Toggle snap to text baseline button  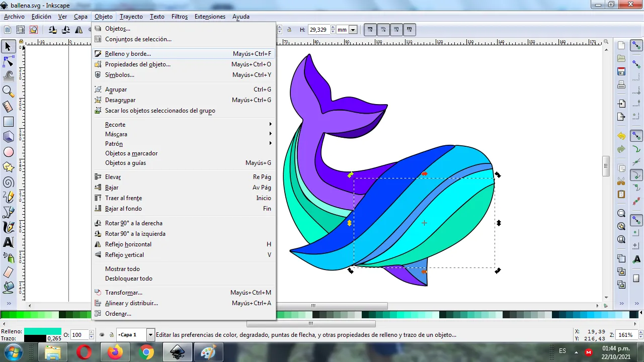636,259
